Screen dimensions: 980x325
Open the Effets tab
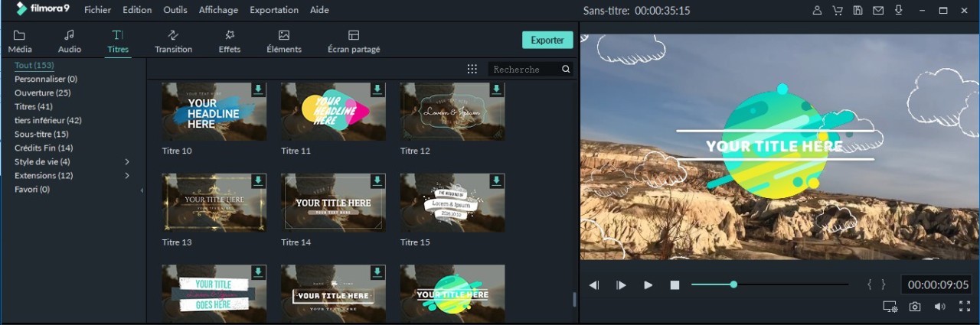229,41
